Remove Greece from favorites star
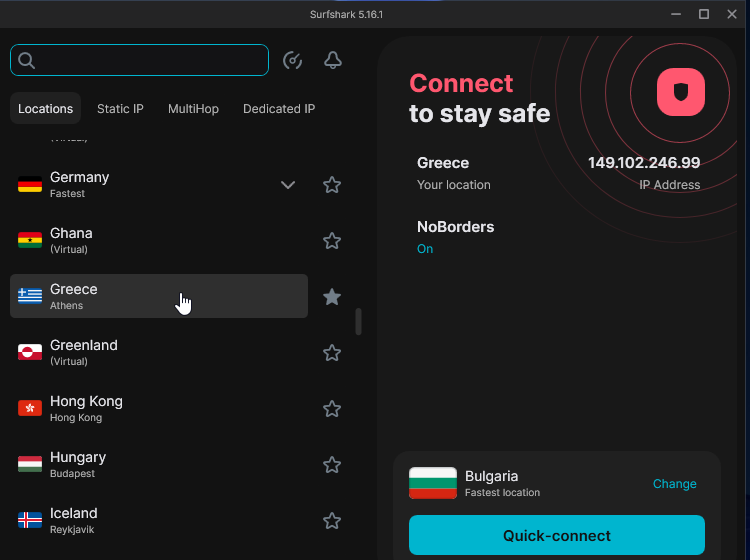Viewport: 750px width, 560px height. click(x=332, y=297)
